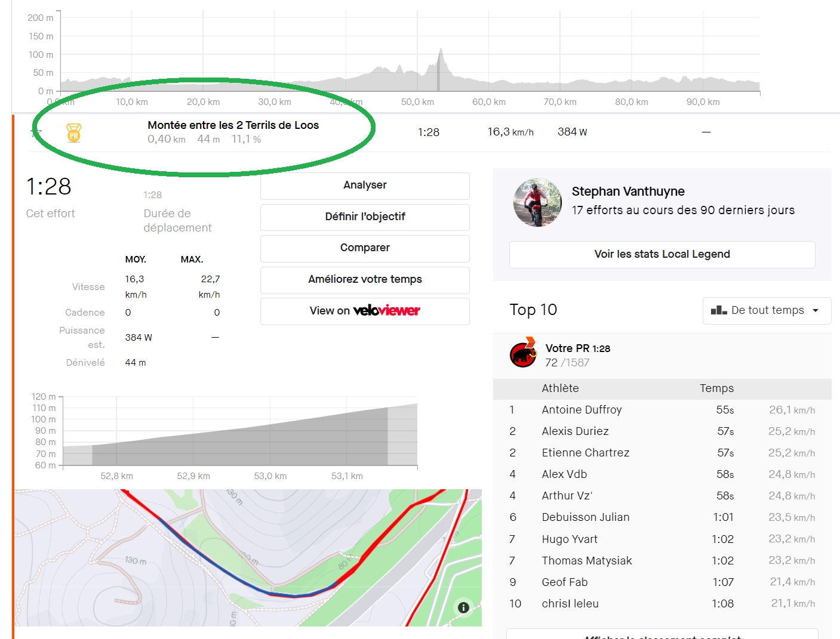Viewport: 840px width, 639px height.
Task: Open Alexis Duriez's athlete link
Action: point(575,431)
